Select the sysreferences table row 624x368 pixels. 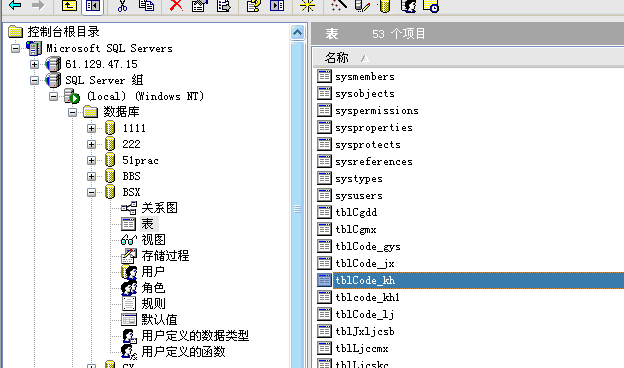(374, 162)
